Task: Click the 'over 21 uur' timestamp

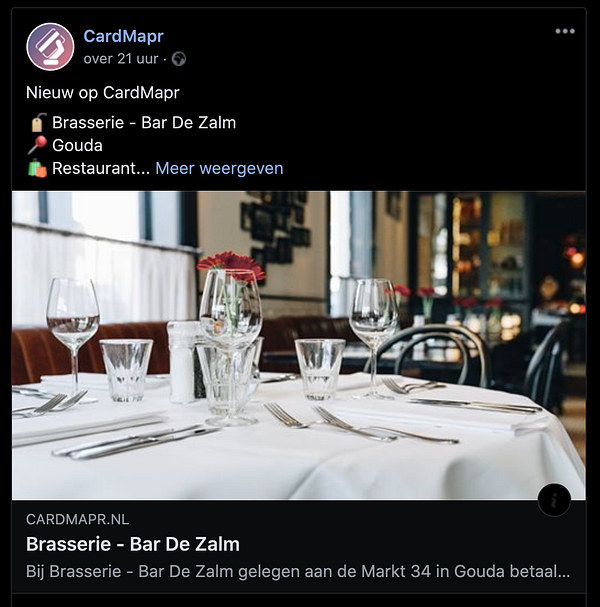Action: tap(121, 59)
